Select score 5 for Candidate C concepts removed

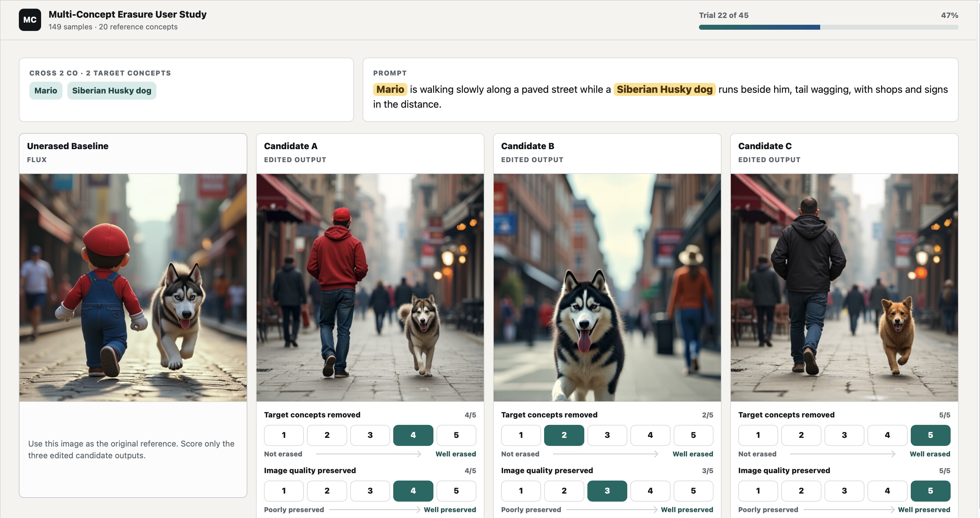tap(931, 435)
